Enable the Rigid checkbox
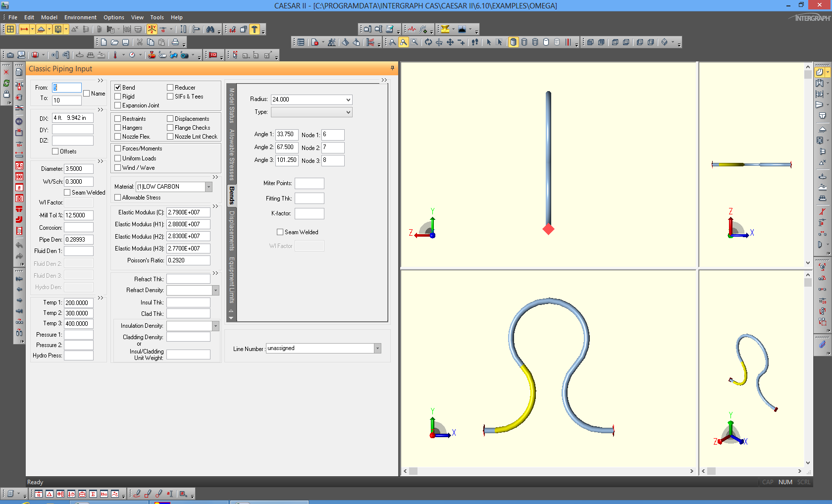The image size is (832, 504). 118,97
